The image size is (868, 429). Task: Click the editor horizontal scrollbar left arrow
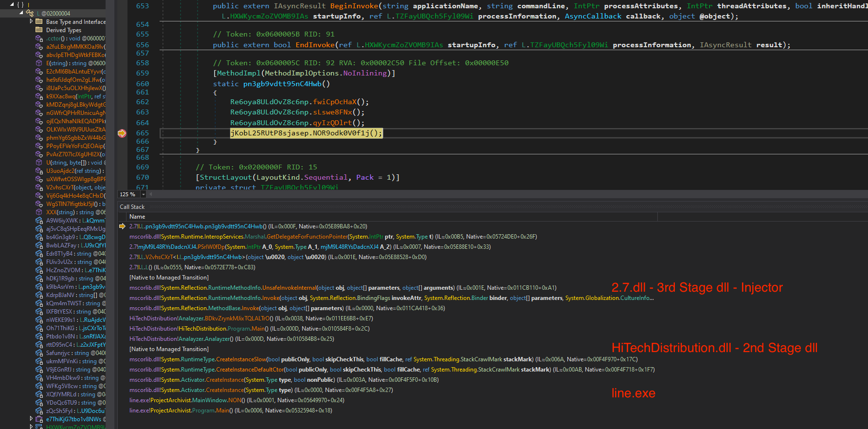[x=151, y=194]
